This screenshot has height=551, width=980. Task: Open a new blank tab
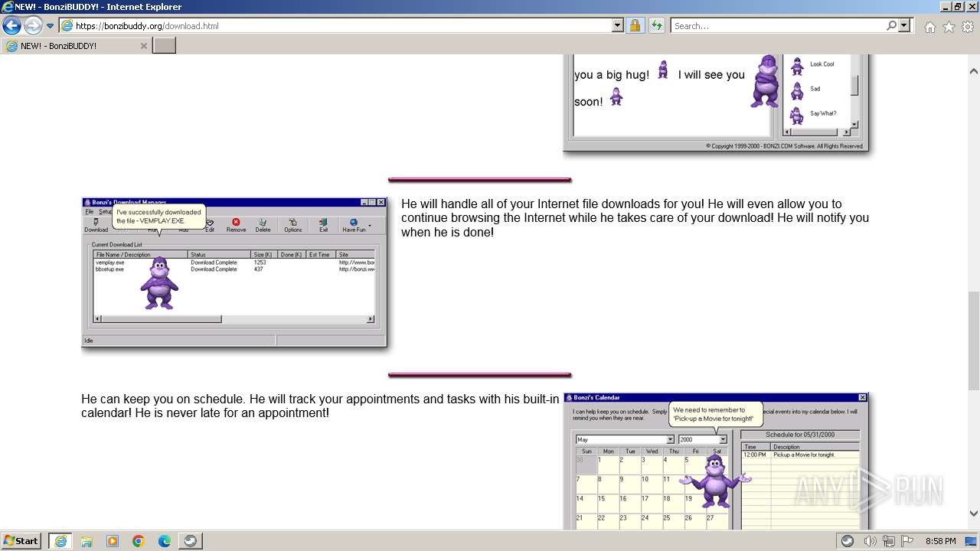[x=165, y=46]
